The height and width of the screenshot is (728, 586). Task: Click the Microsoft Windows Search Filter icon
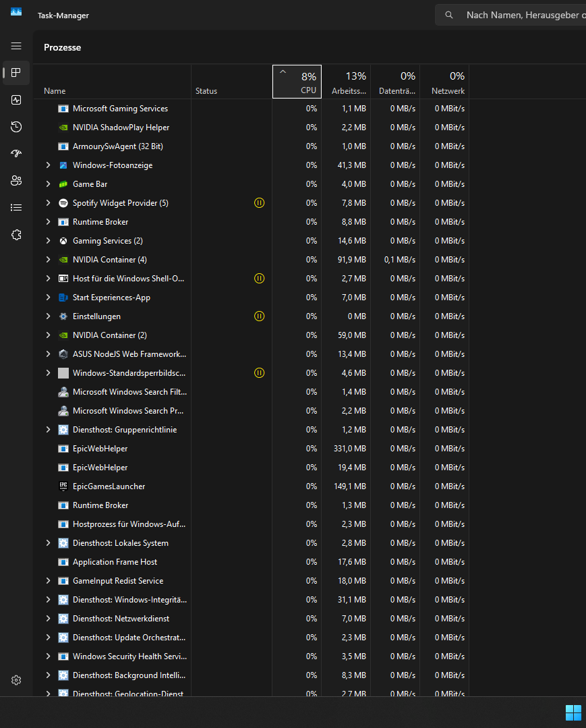pyautogui.click(x=63, y=392)
